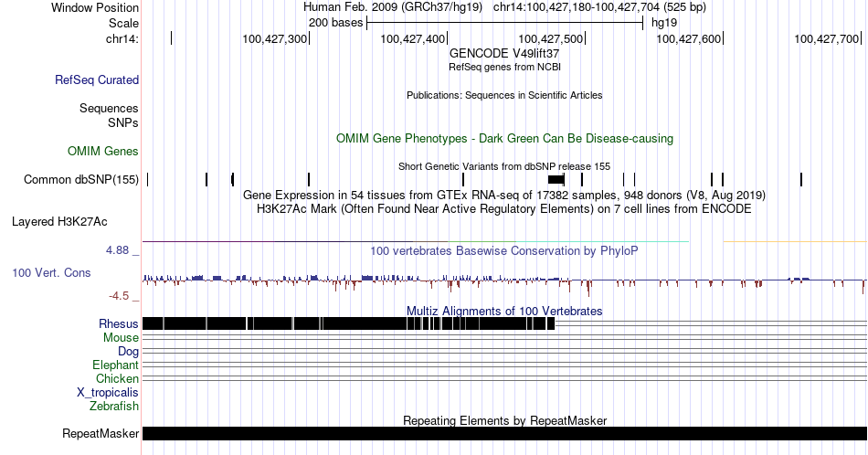The image size is (868, 455).
Task: Select the rightmost dbSNP variant tick
Action: (x=801, y=179)
